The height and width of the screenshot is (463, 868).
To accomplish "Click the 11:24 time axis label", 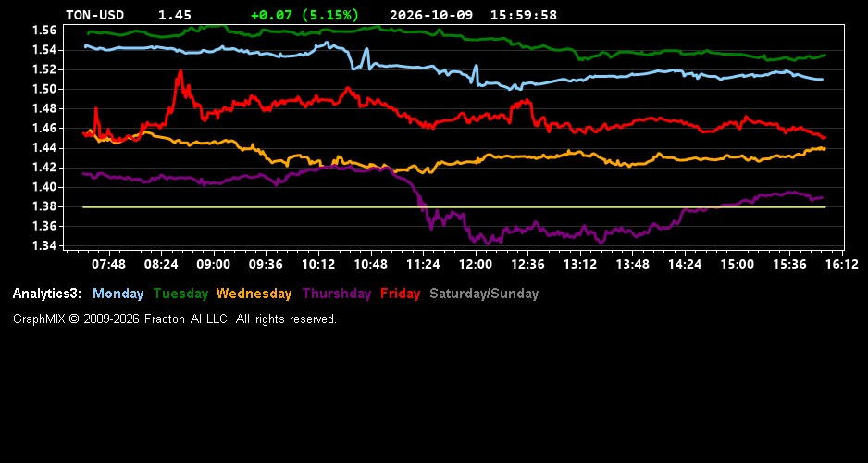I will coord(423,265).
